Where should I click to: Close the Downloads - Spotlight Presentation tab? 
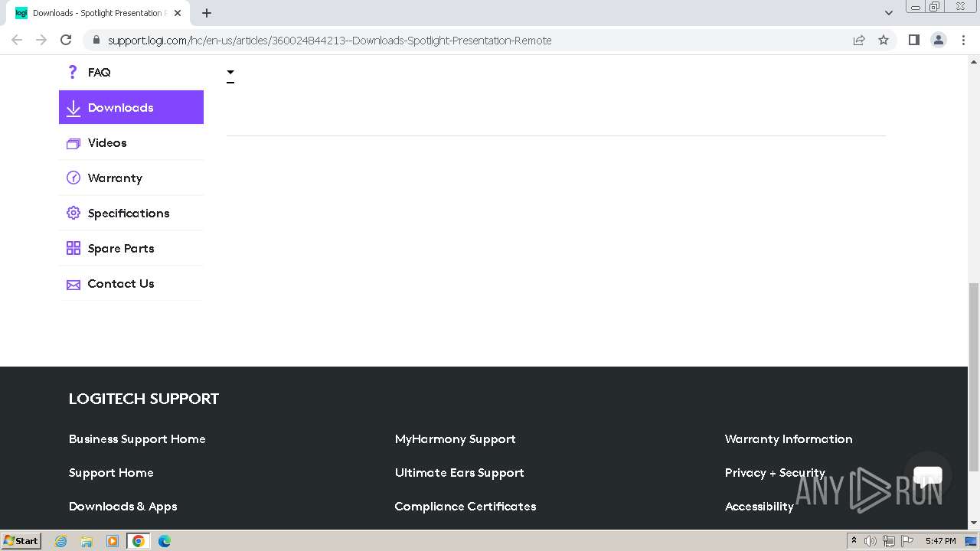(178, 13)
